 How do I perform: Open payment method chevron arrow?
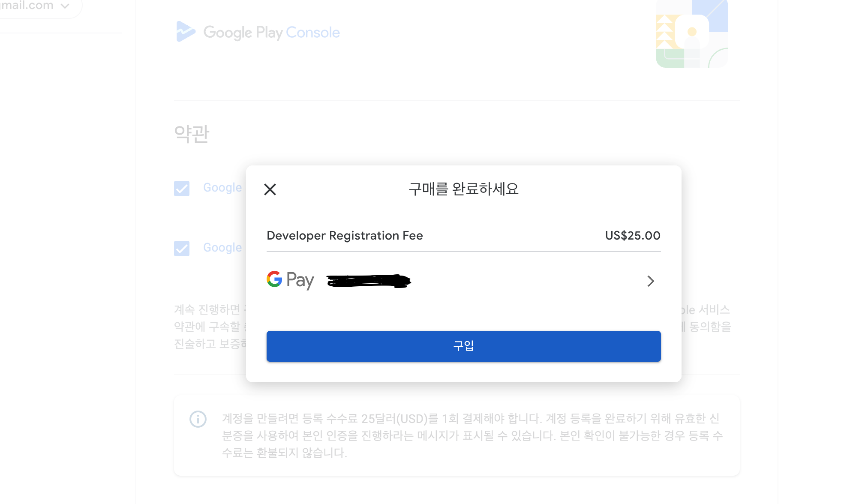point(650,281)
